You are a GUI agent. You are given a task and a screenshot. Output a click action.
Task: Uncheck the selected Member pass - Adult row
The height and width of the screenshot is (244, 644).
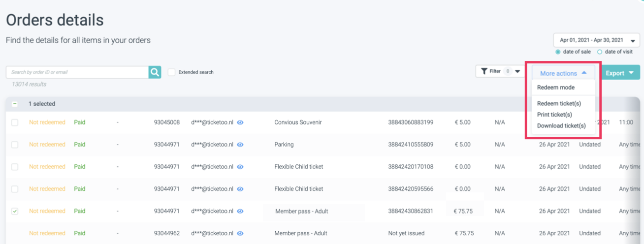coord(15,211)
